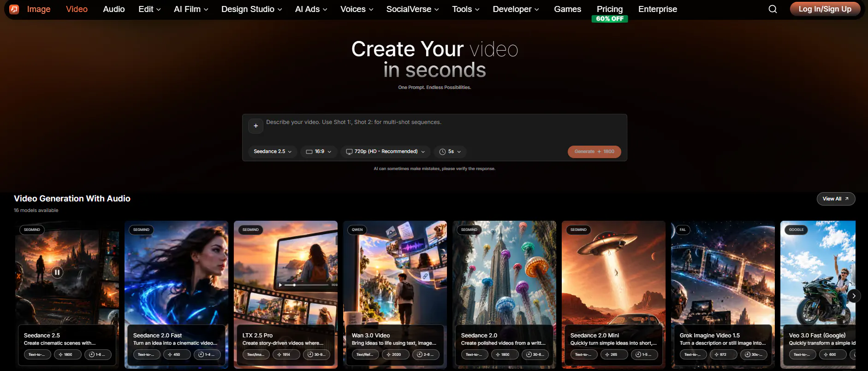Image resolution: width=868 pixels, height=371 pixels.
Task: Click the SEGMIND badge on LTX 2.5 Pro card
Action: tap(250, 230)
